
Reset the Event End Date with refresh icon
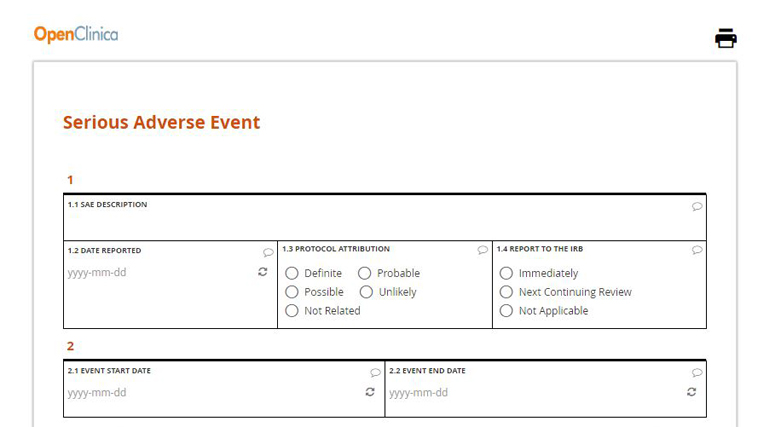(691, 392)
